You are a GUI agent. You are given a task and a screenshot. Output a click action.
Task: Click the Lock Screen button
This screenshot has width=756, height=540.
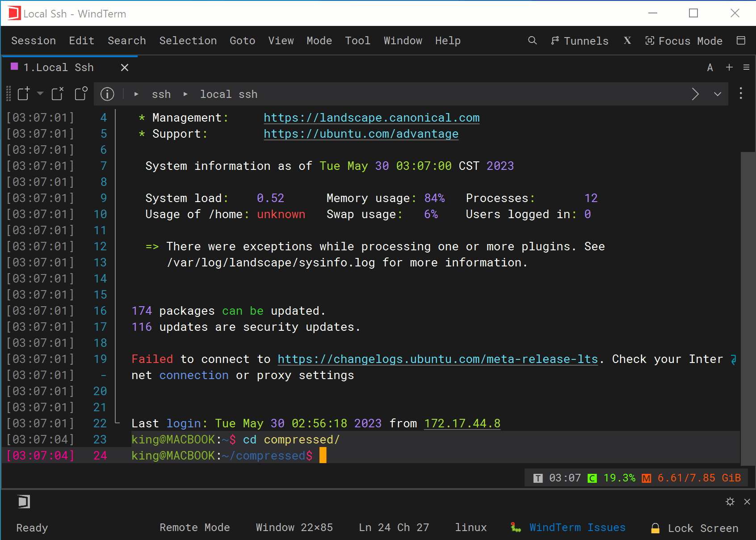(694, 528)
